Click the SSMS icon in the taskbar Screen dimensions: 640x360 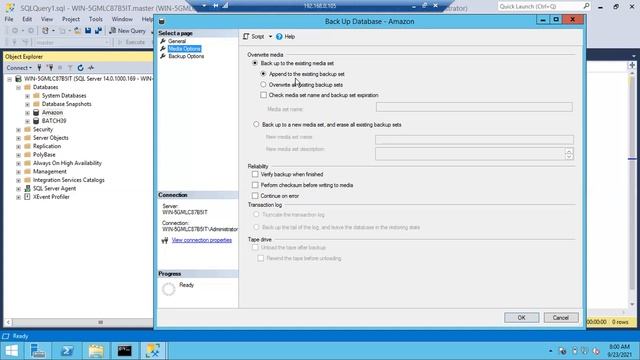coord(153,351)
